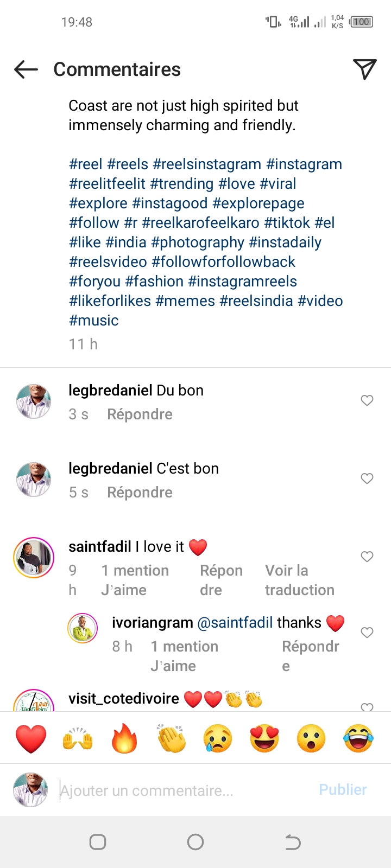Viewport: 391px width, 868px height.
Task: Insert the raised hands quick emoji
Action: (78, 738)
